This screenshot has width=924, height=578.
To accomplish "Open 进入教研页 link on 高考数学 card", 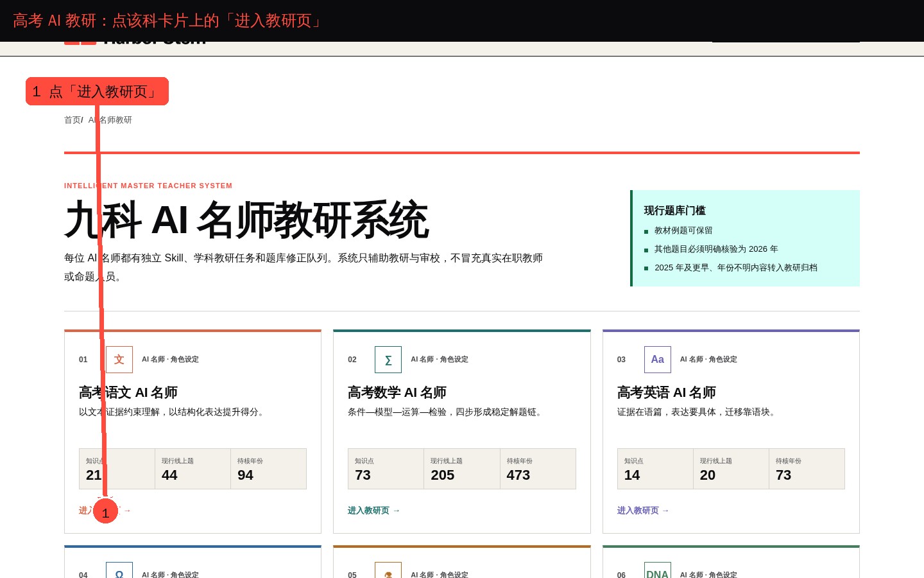I will tap(374, 511).
